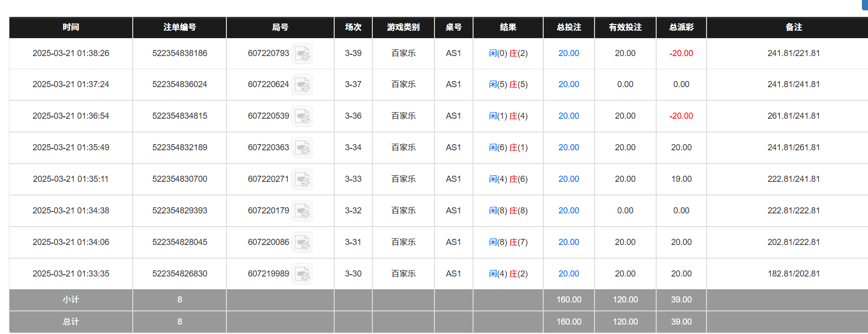Viewport: 868px width, 334px height.
Task: Select the 总派彩 column header
Action: pos(681,27)
